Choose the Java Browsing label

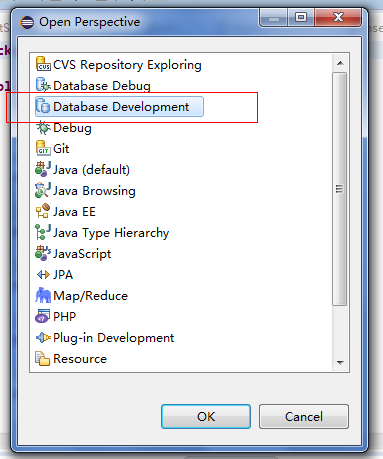[94, 191]
